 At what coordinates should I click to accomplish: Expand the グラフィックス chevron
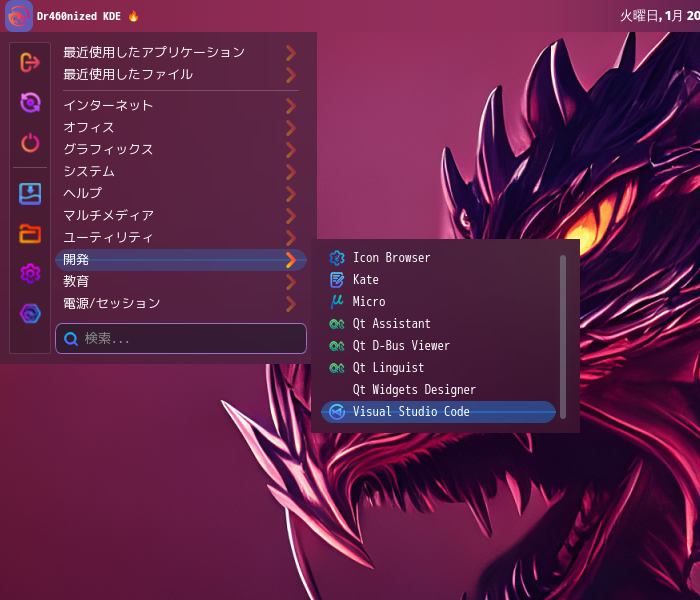pos(291,150)
